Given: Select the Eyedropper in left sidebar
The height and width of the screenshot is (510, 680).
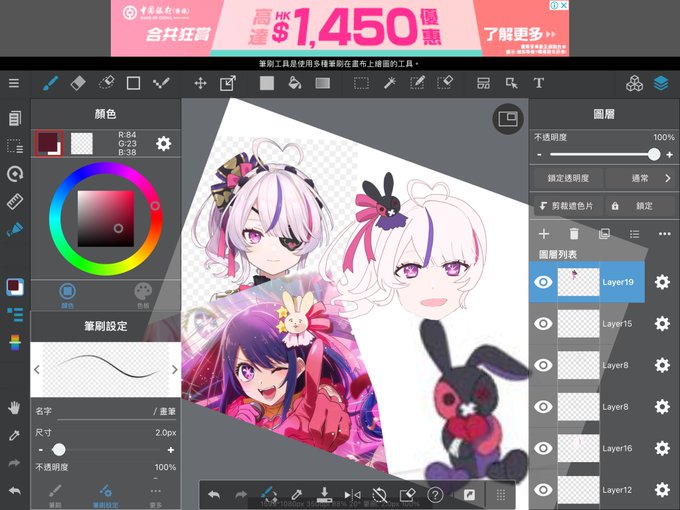Looking at the screenshot, I should coord(14,435).
